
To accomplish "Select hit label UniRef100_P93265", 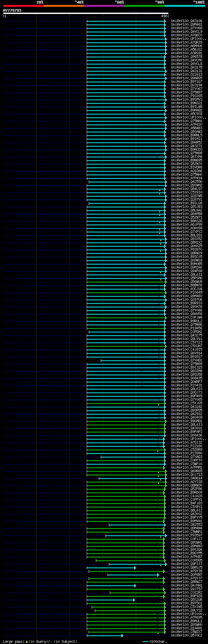I will coord(187,96).
